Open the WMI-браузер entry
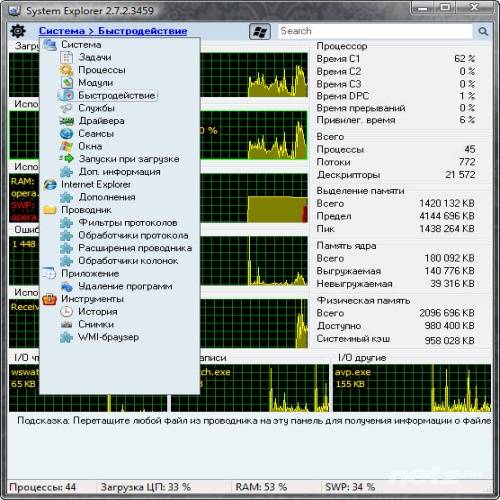 [x=109, y=337]
